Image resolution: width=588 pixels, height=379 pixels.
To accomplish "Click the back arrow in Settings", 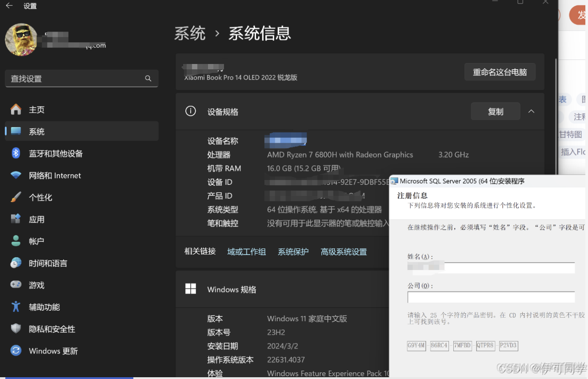I will [9, 6].
